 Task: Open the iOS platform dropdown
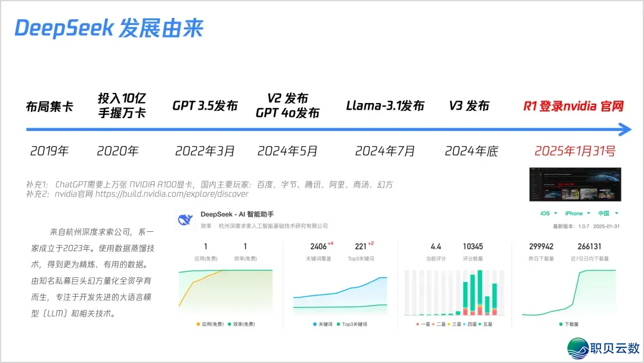549,213
